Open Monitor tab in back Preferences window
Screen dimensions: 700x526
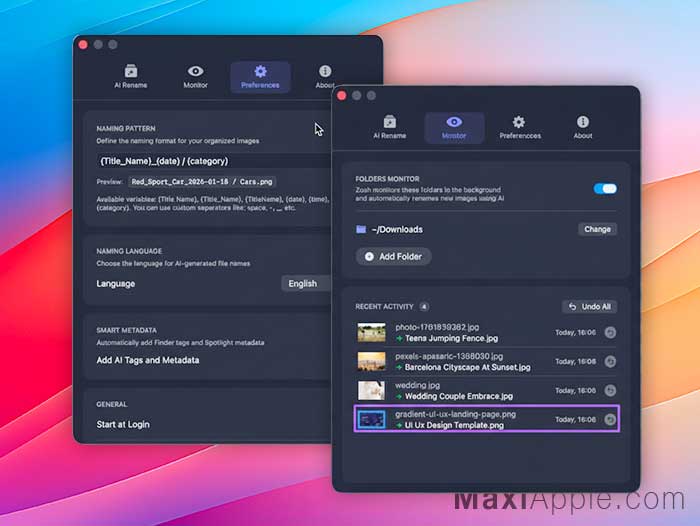coord(196,77)
